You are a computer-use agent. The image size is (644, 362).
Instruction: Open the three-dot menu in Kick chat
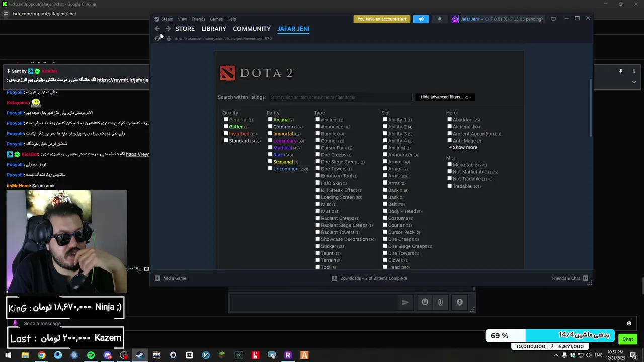[x=634, y=71]
